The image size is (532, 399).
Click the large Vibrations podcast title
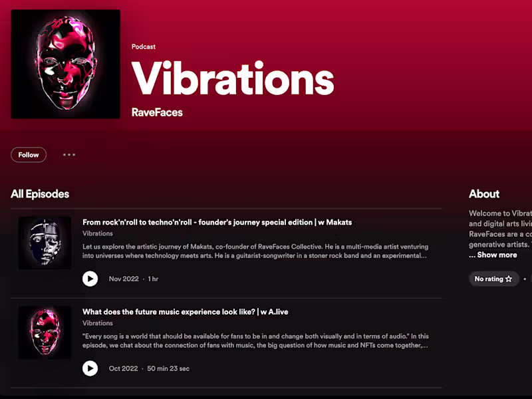click(x=233, y=79)
